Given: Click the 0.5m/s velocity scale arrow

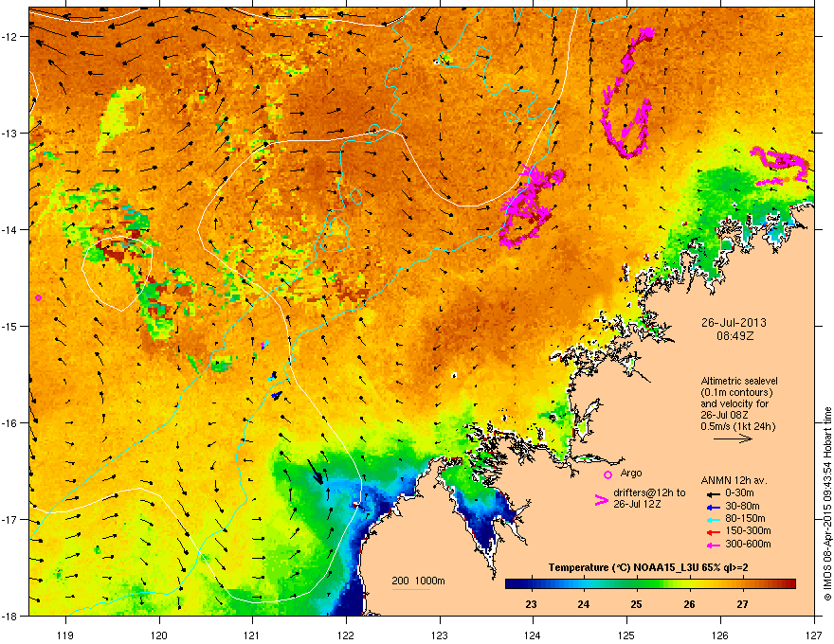Looking at the screenshot, I should pyautogui.click(x=733, y=438).
